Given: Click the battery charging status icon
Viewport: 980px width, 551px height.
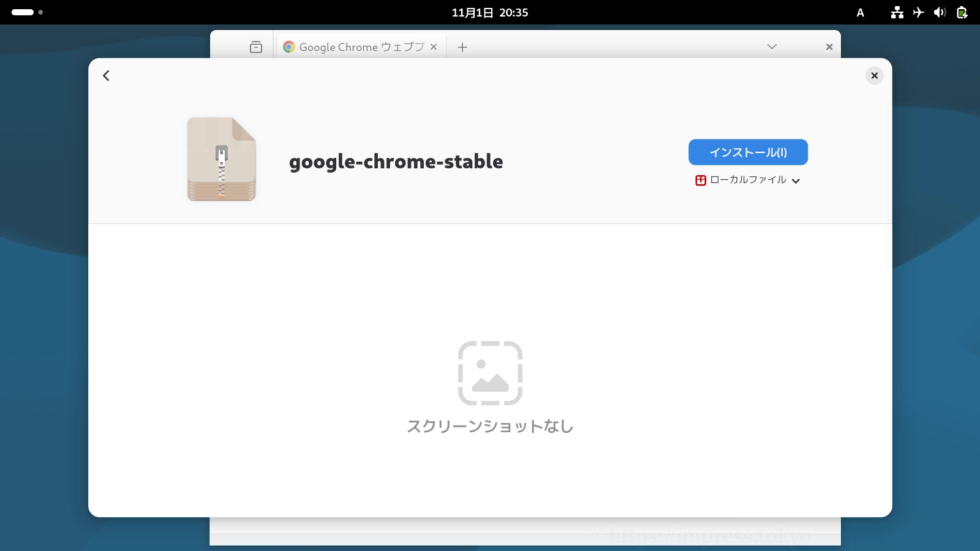Looking at the screenshot, I should pyautogui.click(x=962, y=12).
